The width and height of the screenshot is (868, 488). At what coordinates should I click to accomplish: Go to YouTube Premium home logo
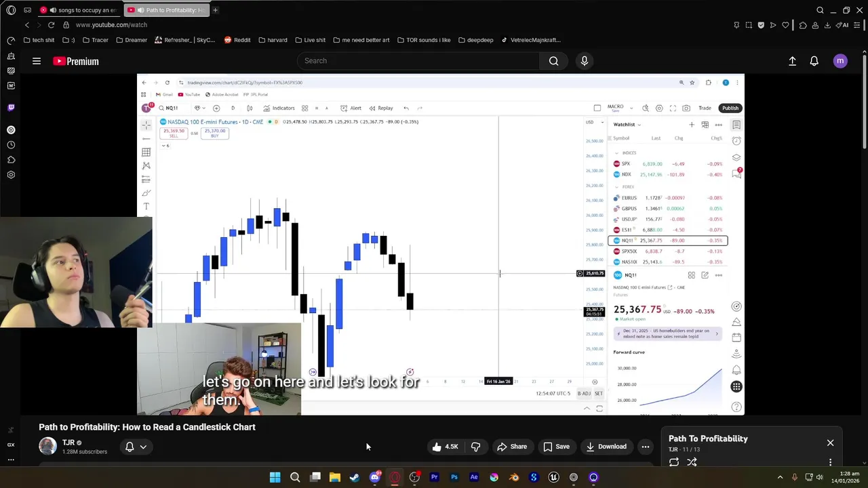coord(76,61)
